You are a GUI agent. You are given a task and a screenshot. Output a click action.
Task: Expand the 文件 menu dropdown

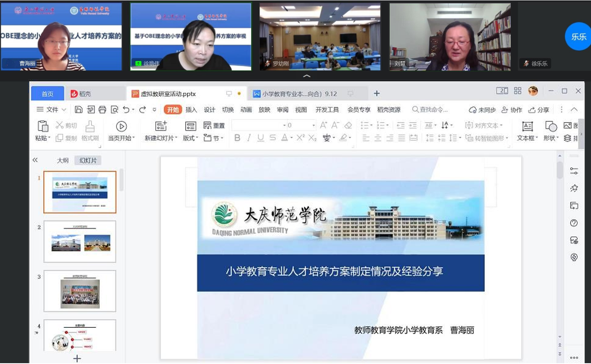pos(52,109)
